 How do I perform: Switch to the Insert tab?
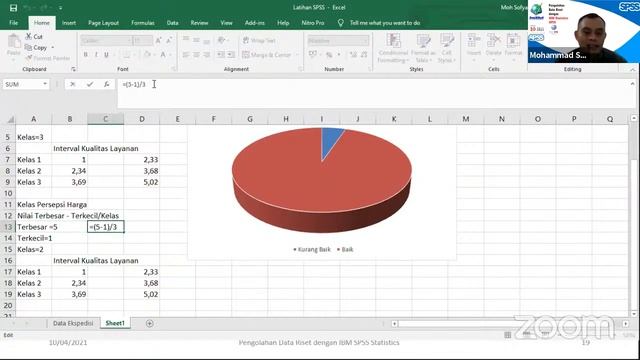point(69,23)
